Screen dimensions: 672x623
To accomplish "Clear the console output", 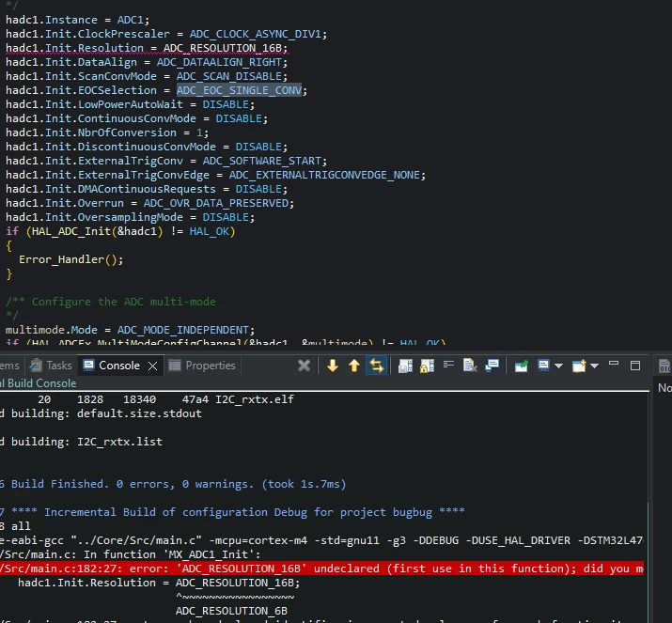I will click(x=470, y=366).
